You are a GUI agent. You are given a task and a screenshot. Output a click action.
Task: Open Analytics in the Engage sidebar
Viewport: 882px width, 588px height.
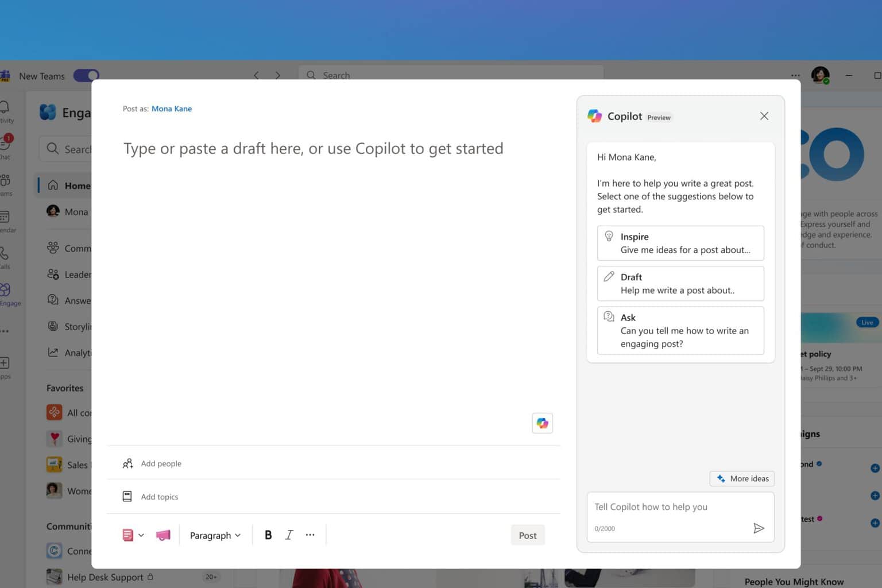(x=69, y=353)
